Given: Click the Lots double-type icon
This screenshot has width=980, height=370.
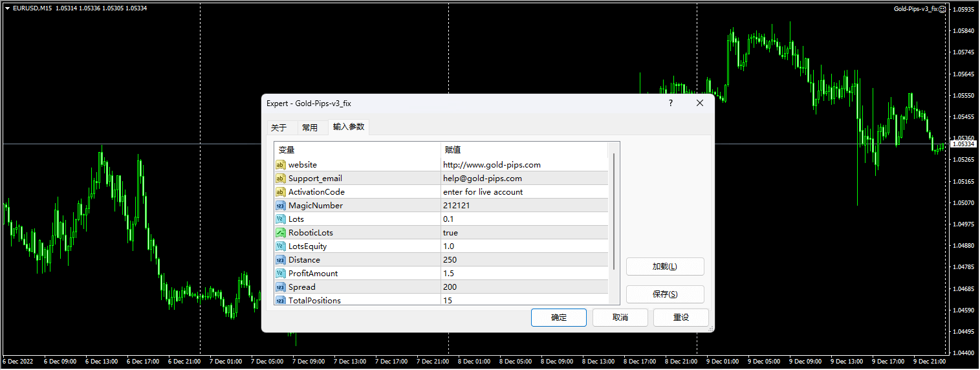Looking at the screenshot, I should [281, 219].
